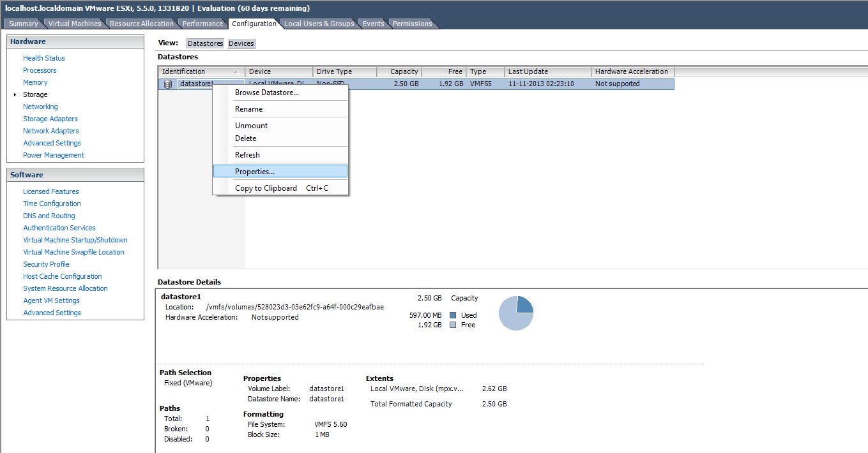The image size is (868, 453).
Task: Click the datastore usage pie chart
Action: click(x=515, y=313)
